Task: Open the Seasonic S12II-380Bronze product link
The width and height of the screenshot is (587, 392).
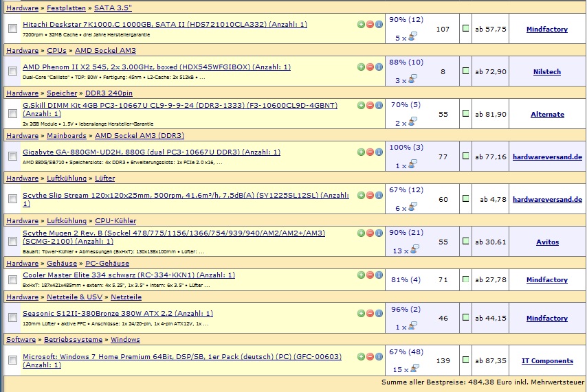Action: point(118,314)
